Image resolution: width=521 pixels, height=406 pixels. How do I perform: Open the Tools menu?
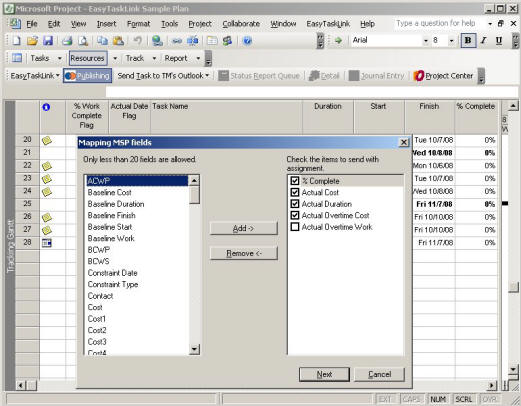pyautogui.click(x=169, y=24)
